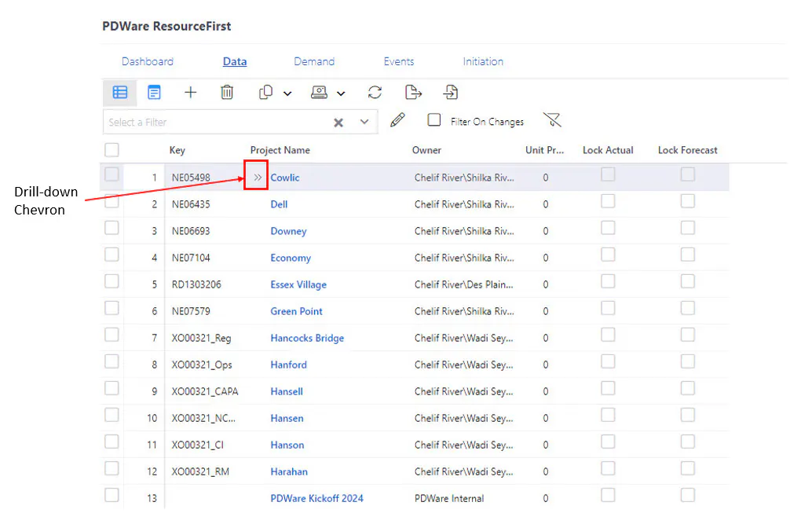This screenshot has width=812, height=524.
Task: Click the copy documents icon
Action: [x=265, y=92]
